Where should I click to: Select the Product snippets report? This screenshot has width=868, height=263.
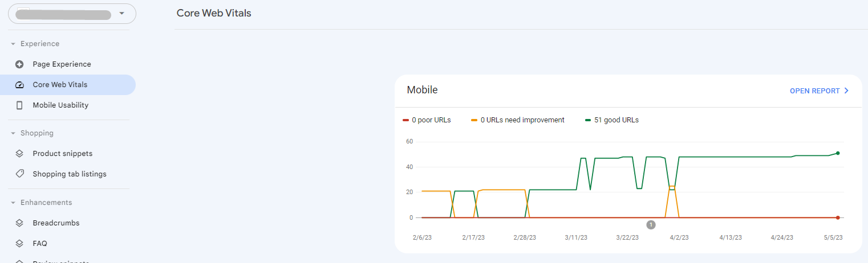click(62, 154)
